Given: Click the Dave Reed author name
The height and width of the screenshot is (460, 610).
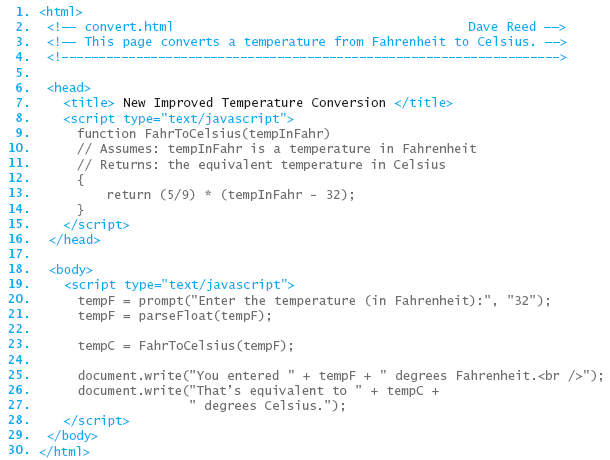Looking at the screenshot, I should pos(502,27).
